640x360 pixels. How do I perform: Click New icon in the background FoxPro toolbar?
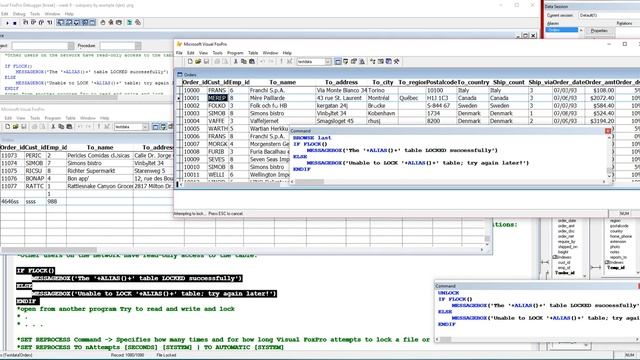[7, 127]
